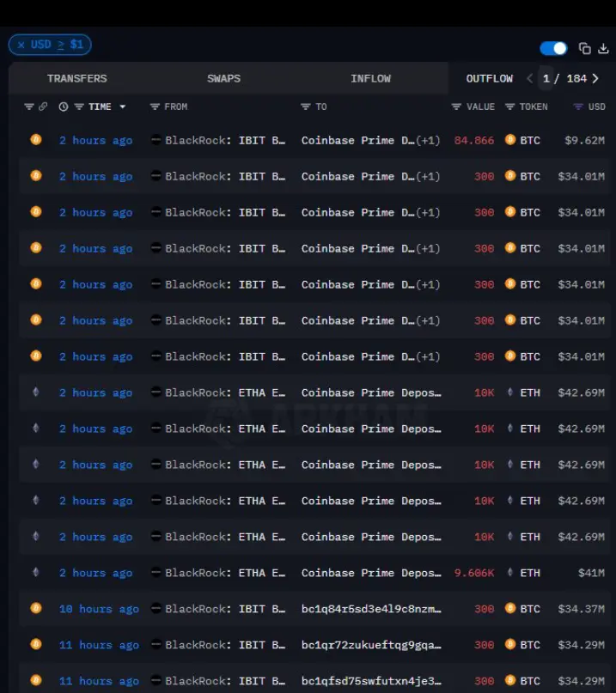Open the Coinbase Prime recipient on 84.866 BTC row
The image size is (616, 693).
(x=370, y=141)
